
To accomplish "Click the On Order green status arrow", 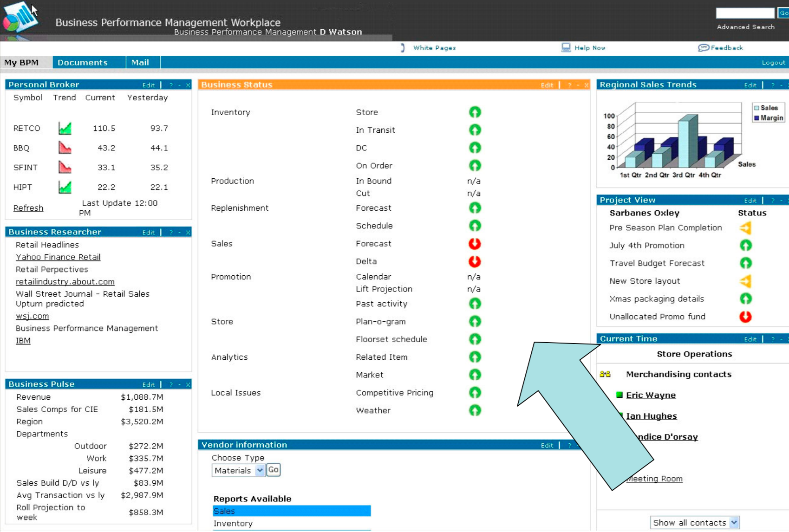I will [475, 165].
